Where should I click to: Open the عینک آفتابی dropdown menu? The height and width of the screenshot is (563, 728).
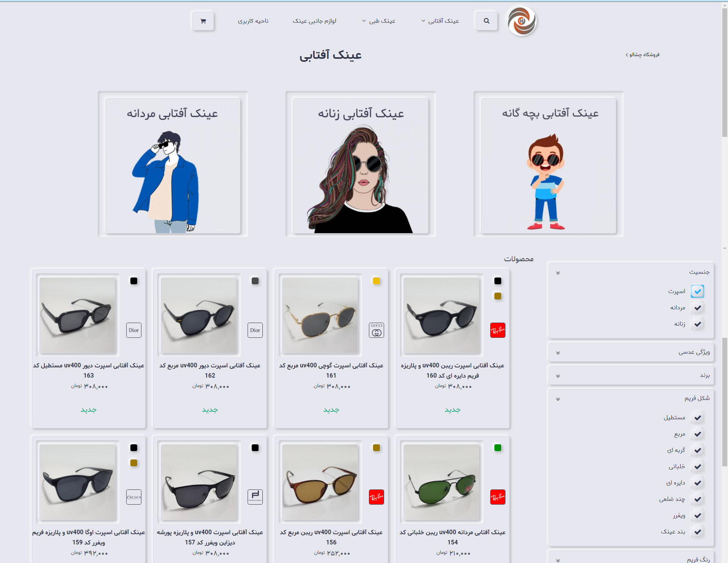(440, 21)
